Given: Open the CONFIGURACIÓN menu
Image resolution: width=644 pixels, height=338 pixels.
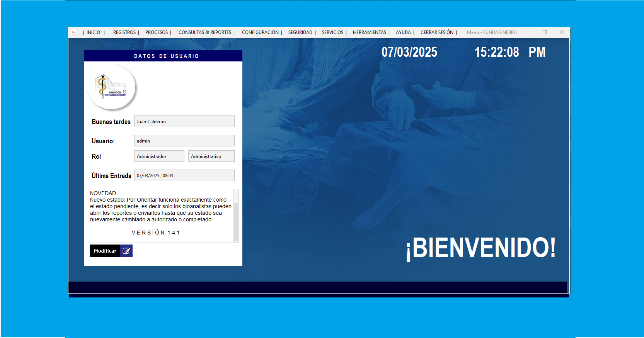Looking at the screenshot, I should pos(260,32).
